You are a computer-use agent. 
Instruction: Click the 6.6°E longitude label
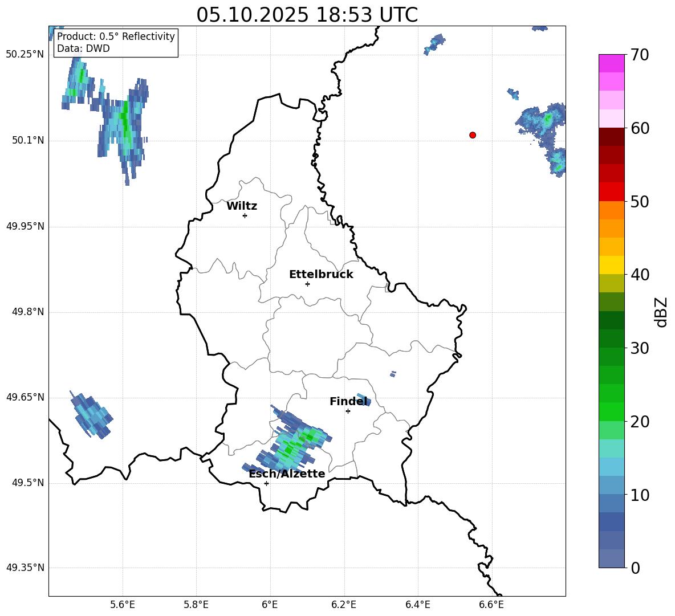[x=491, y=605]
